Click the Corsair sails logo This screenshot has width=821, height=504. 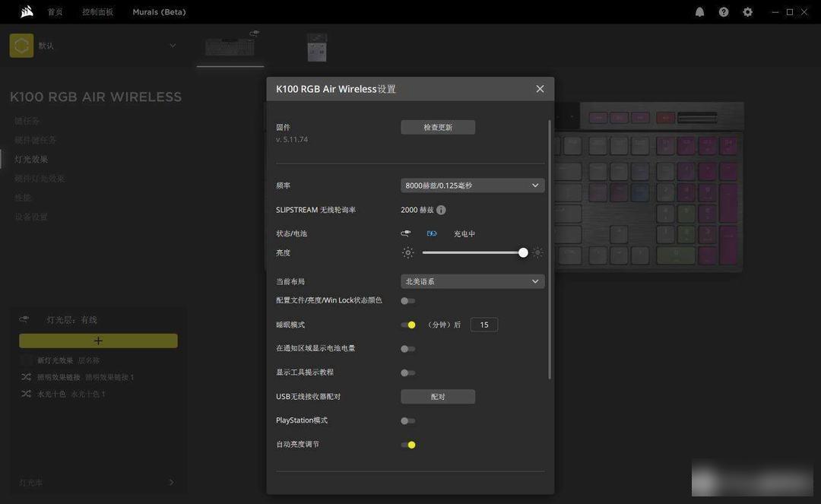27,11
